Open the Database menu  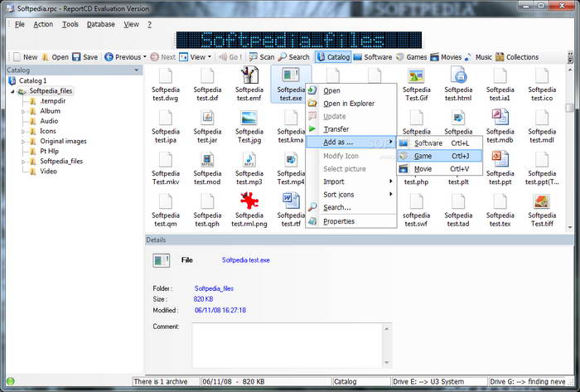[x=100, y=24]
